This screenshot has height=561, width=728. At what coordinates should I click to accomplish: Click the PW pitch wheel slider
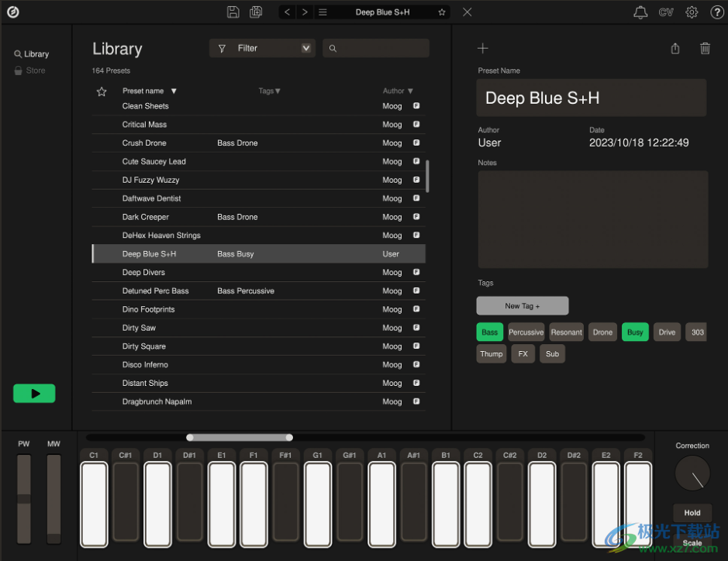(x=24, y=499)
